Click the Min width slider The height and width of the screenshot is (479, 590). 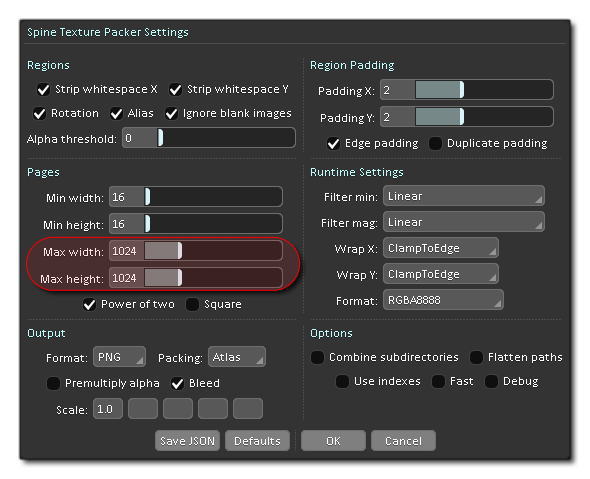pos(213,197)
